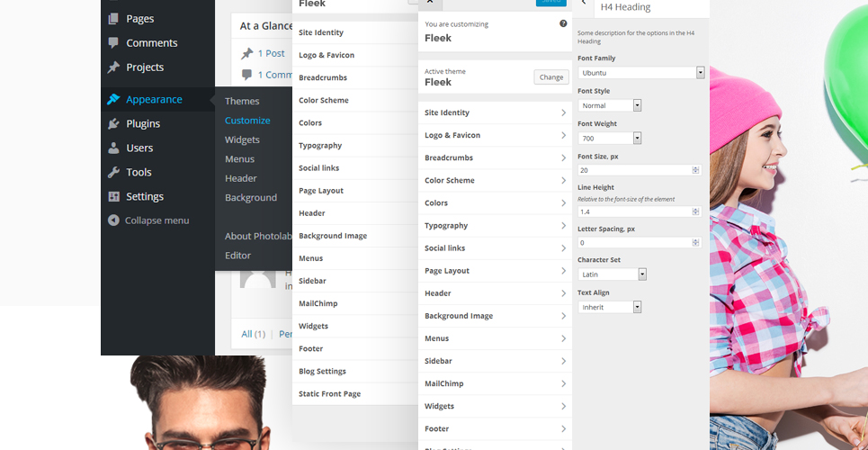Click the Change theme button
Screen dimensions: 868x450
(551, 77)
